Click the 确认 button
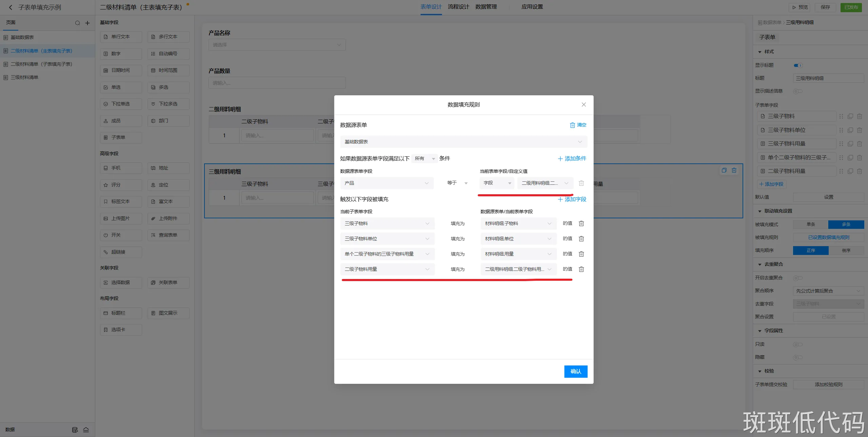Viewport: 868px width, 437px height. 575,371
